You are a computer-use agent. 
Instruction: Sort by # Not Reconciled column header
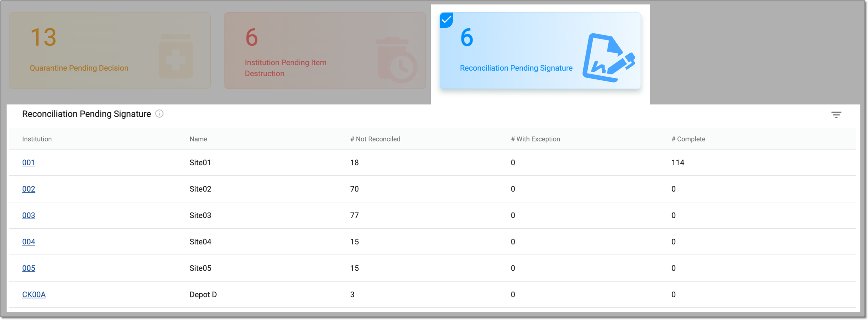pos(375,139)
